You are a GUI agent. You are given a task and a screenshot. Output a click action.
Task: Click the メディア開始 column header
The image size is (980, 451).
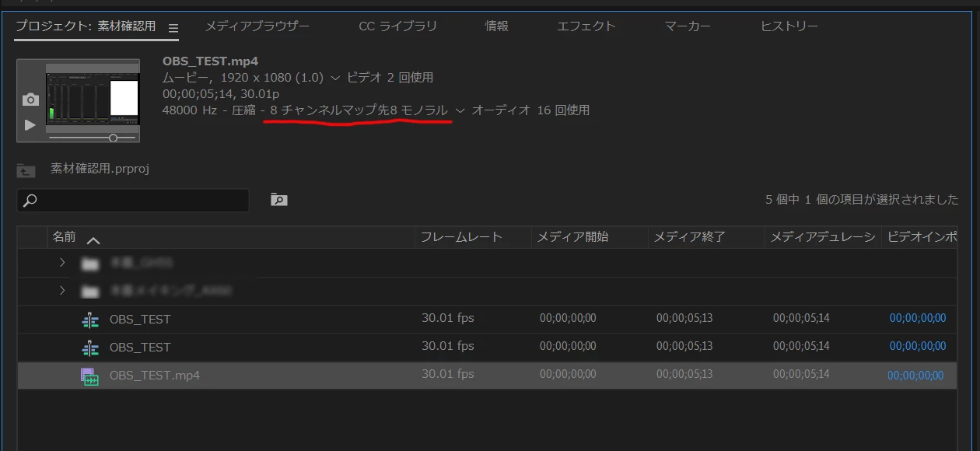[x=572, y=237]
